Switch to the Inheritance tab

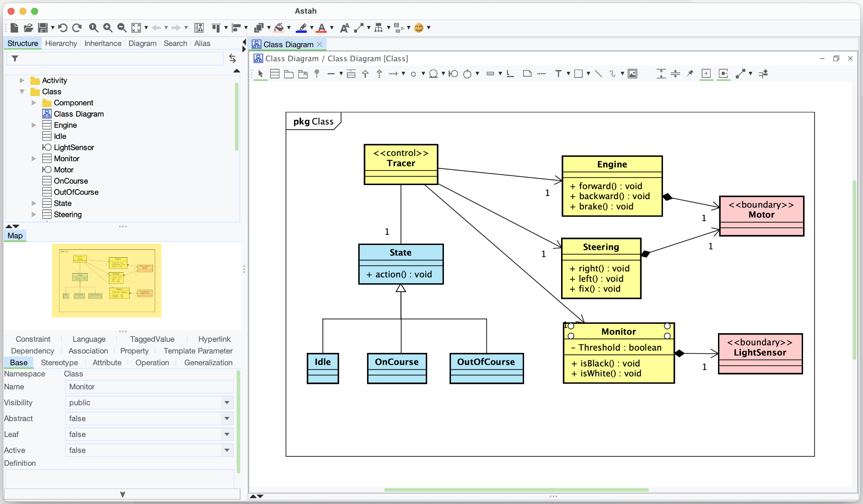103,43
